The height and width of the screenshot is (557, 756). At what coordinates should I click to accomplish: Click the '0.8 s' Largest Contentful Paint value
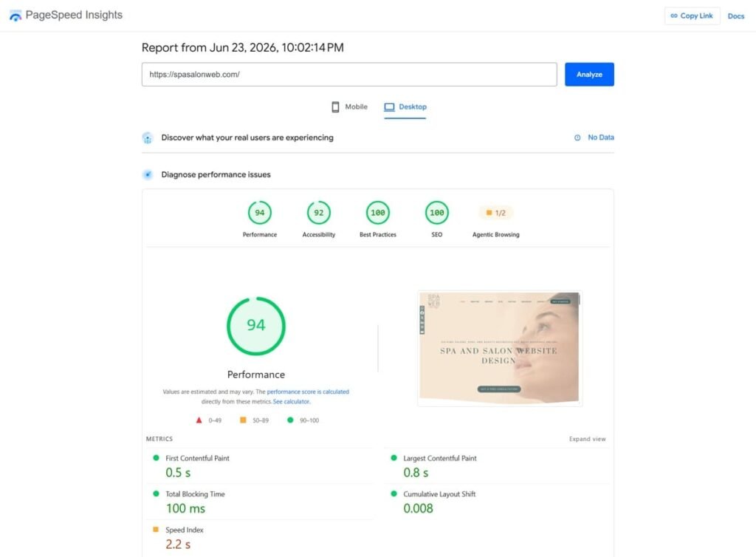[x=416, y=473]
